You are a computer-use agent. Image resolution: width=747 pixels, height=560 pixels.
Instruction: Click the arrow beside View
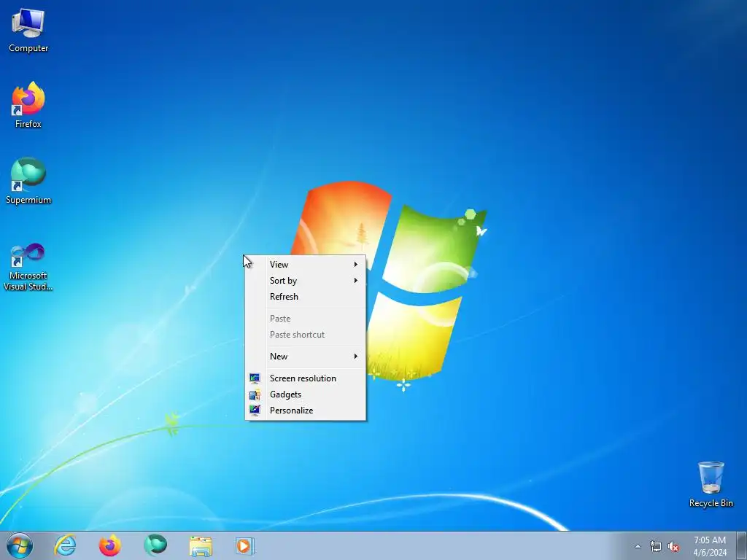pyautogui.click(x=355, y=264)
